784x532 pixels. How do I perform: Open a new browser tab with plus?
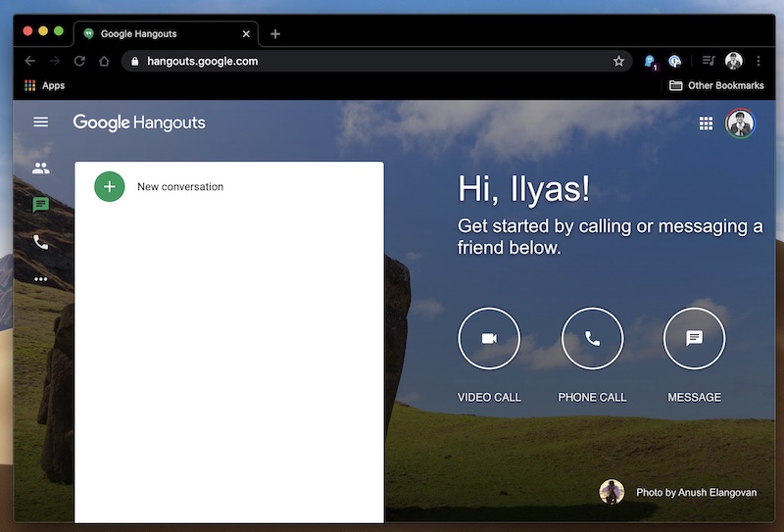275,33
